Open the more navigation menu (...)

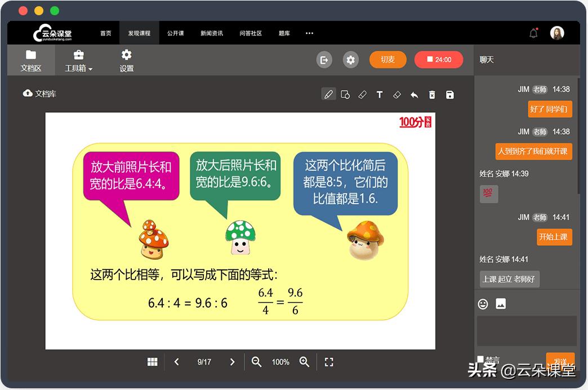(309, 33)
